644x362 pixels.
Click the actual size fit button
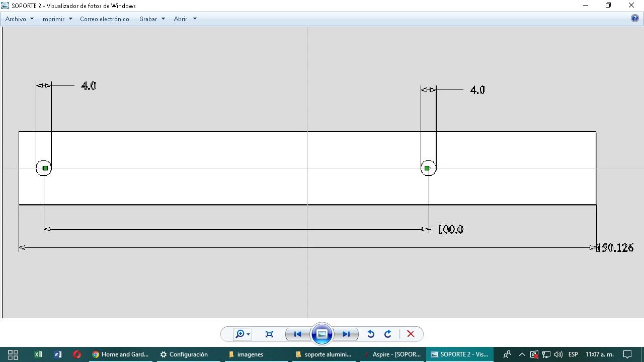(270, 334)
